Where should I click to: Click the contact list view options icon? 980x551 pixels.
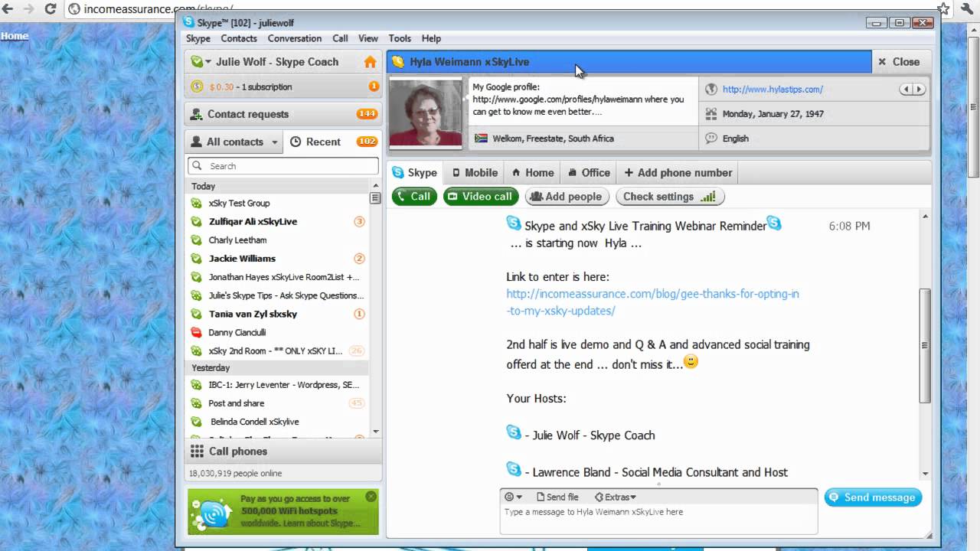[375, 198]
